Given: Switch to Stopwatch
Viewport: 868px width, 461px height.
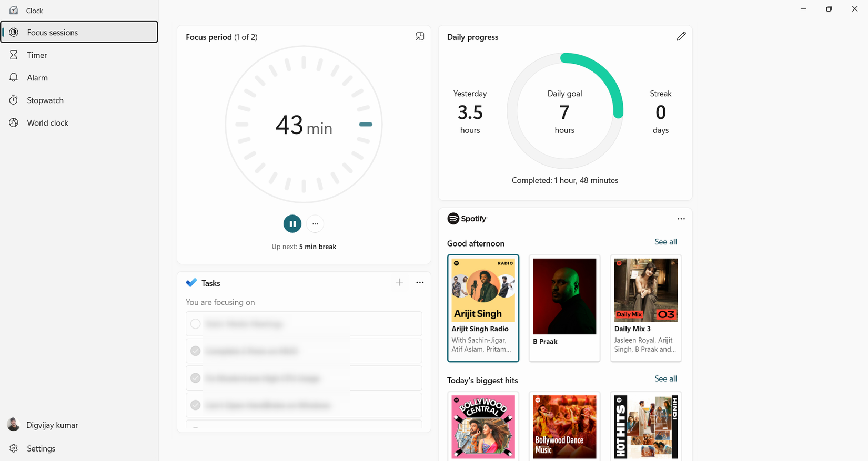Looking at the screenshot, I should (79, 100).
